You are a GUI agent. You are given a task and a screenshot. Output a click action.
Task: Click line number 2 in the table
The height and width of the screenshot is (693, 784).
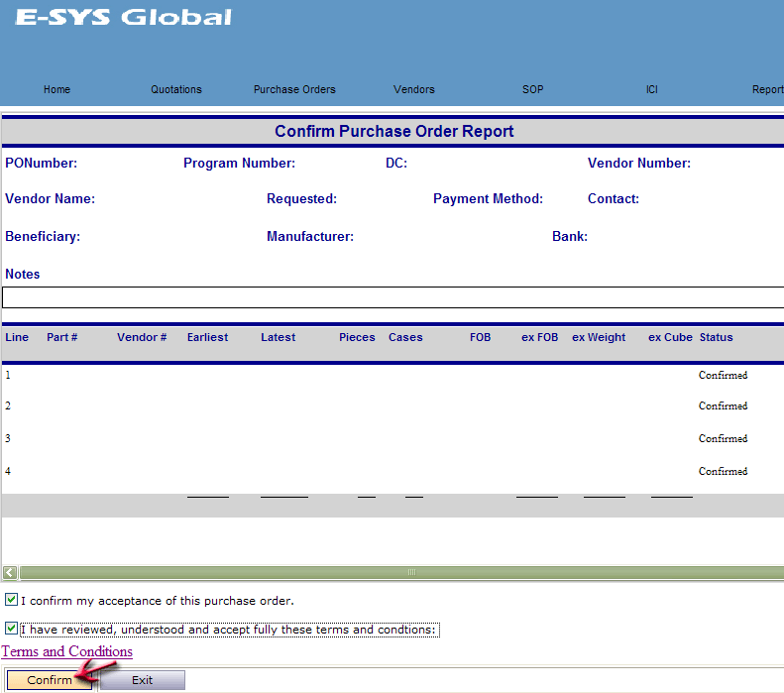[x=8, y=406]
